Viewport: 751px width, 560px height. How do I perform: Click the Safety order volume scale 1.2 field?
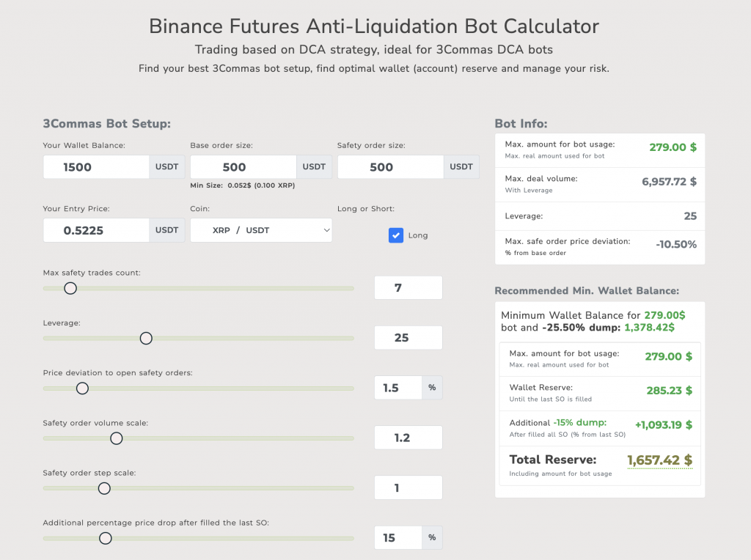coord(408,438)
